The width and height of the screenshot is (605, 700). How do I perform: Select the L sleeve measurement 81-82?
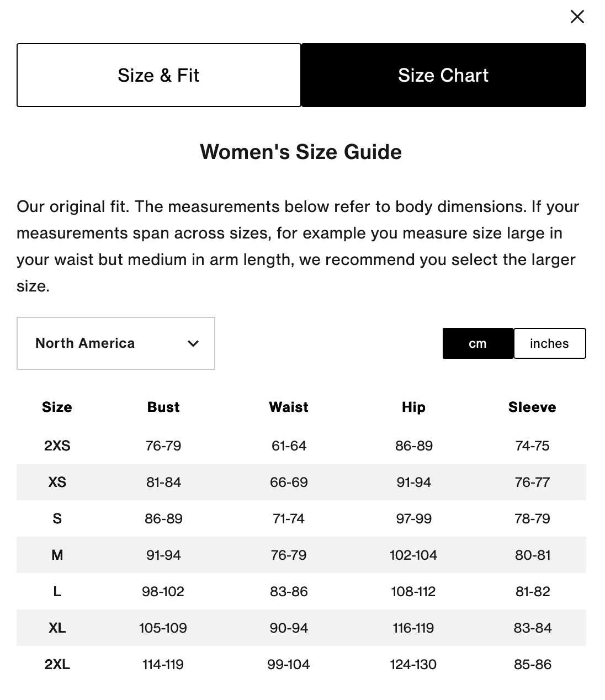pyautogui.click(x=533, y=591)
